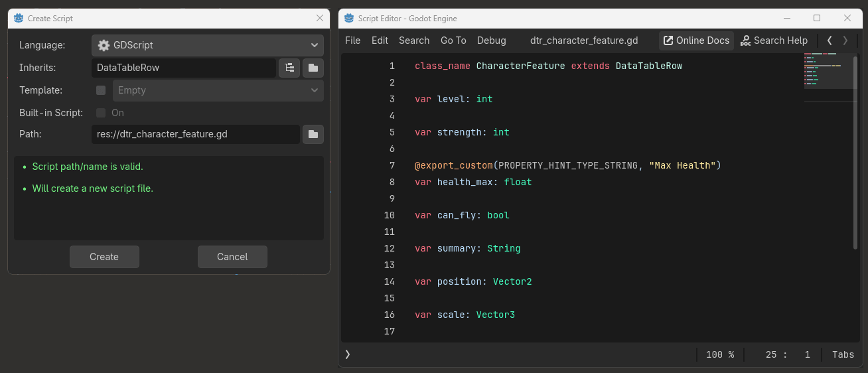The image size is (868, 373).
Task: Click line 1 class_name CharacterFeature code
Action: [548, 66]
